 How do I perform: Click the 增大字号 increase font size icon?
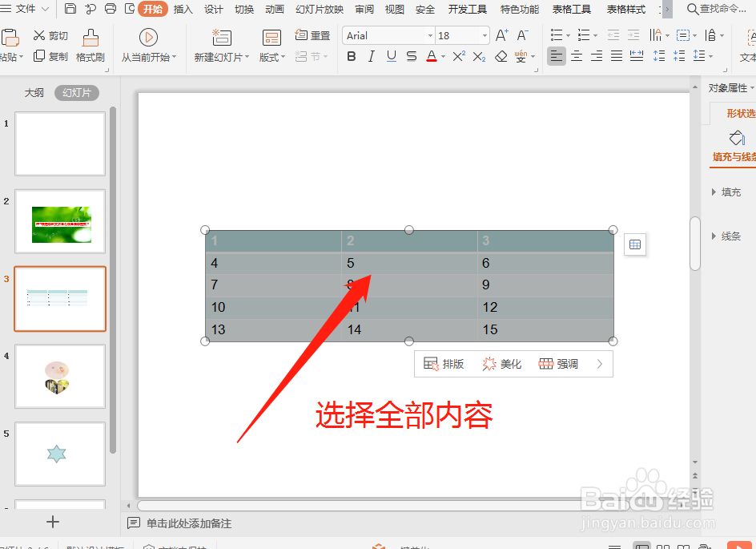[x=502, y=36]
